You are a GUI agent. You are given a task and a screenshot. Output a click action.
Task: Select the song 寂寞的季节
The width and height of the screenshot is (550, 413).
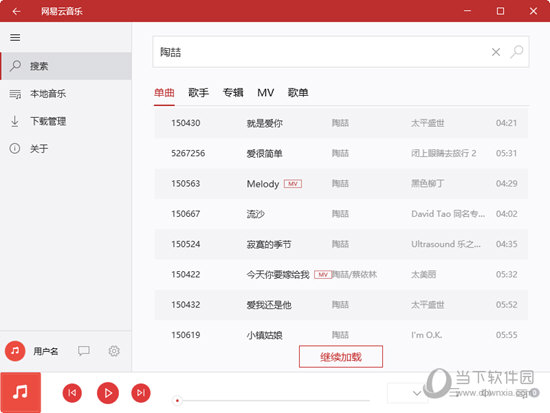point(269,244)
